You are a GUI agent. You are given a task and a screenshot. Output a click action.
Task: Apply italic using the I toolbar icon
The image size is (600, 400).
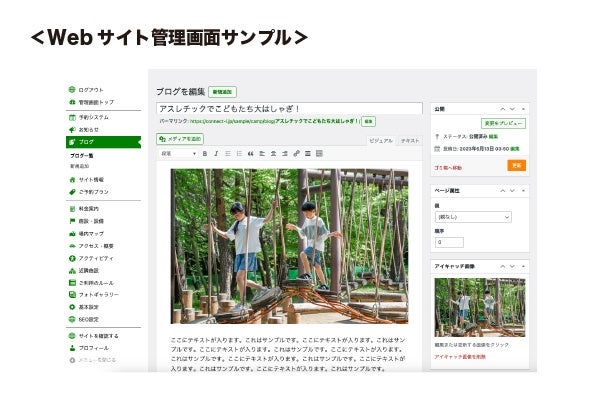[x=216, y=153]
